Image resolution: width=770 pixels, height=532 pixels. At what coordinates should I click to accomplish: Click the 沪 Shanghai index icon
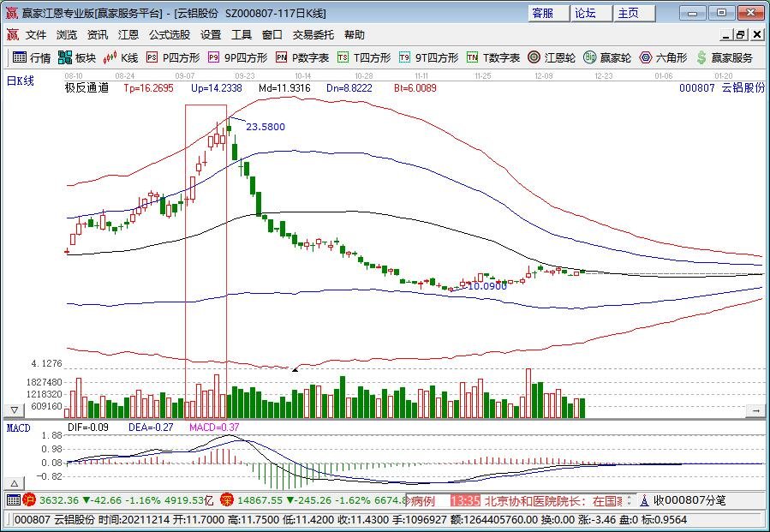[x=29, y=500]
